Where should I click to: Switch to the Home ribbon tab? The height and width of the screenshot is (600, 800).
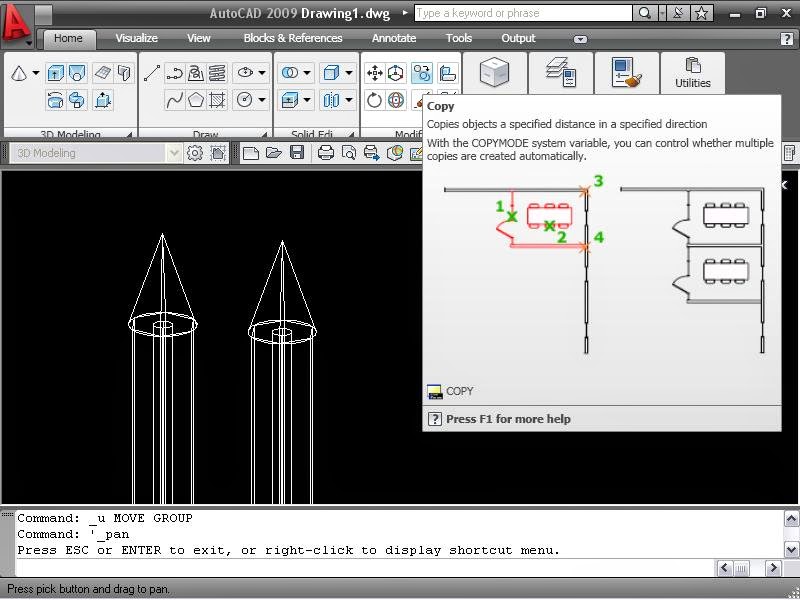68,38
